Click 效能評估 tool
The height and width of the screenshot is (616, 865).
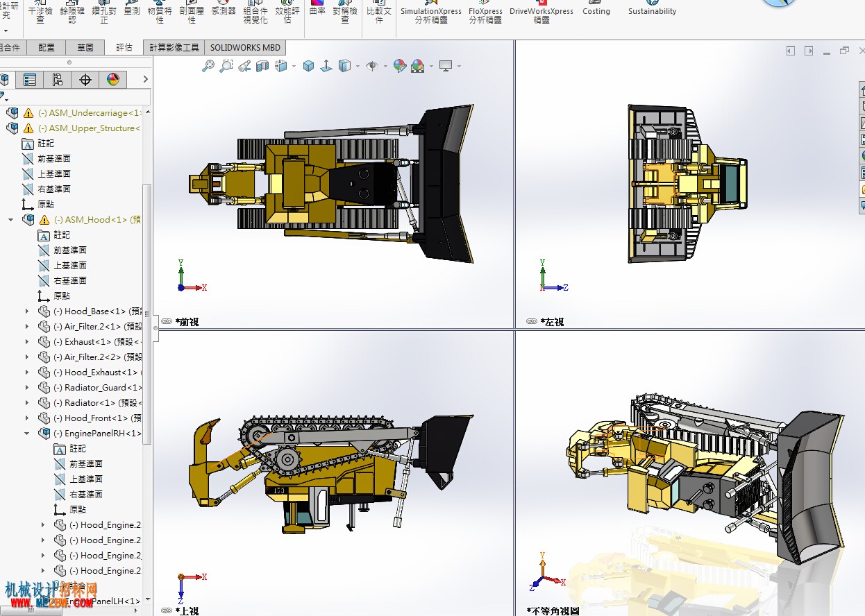coord(287,12)
